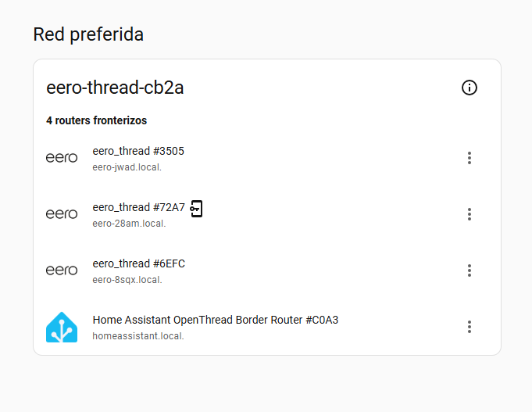Click the "4 routers fronterizos" label
Viewport: 532px width, 412px height.
point(96,120)
